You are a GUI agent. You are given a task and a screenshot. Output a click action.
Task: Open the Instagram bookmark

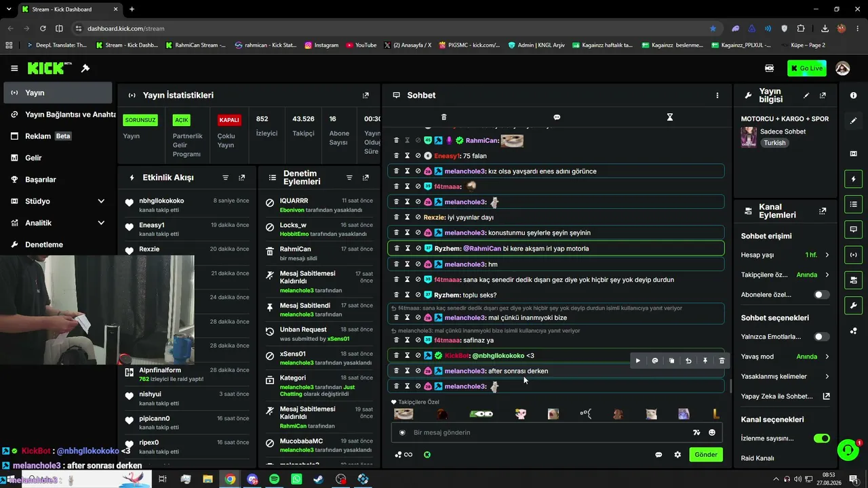321,45
